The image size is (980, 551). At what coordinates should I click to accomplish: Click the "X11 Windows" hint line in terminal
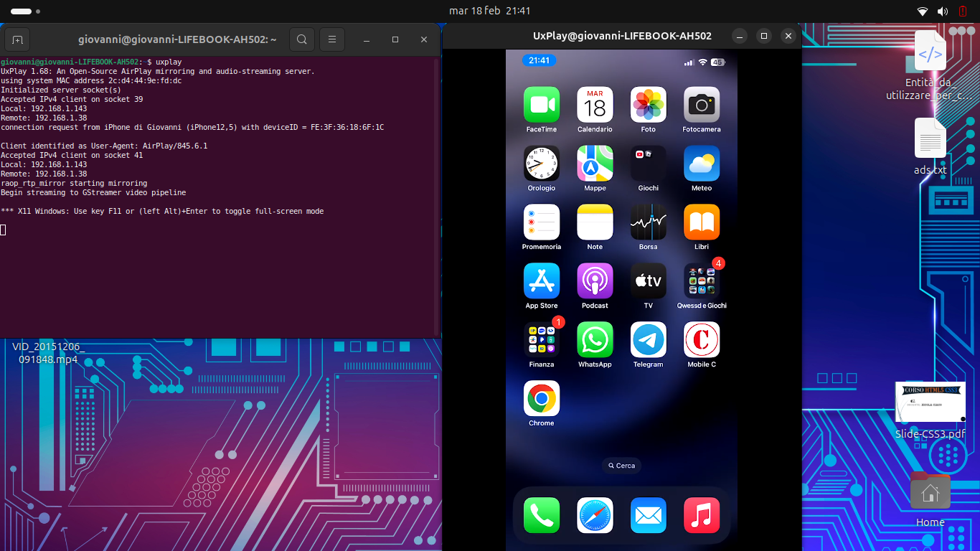pyautogui.click(x=162, y=211)
